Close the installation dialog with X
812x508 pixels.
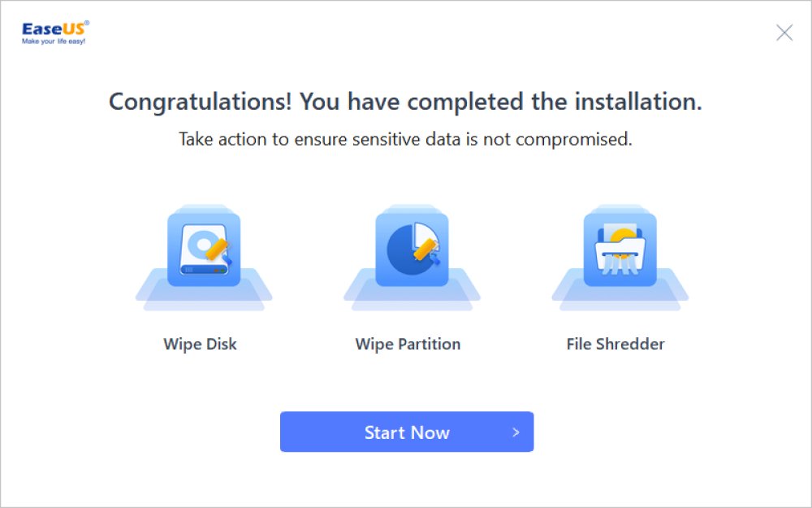click(784, 33)
